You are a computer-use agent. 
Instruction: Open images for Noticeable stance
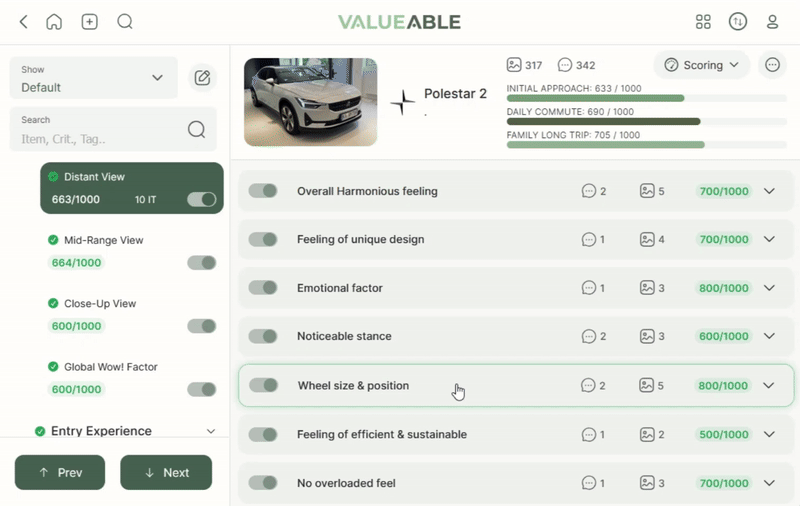(x=647, y=336)
